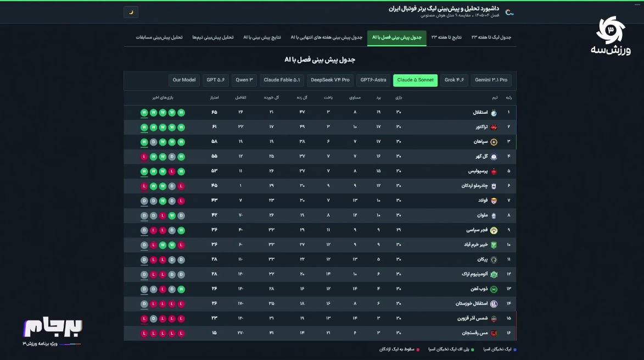Select the Grok 4.6 model

454,80
